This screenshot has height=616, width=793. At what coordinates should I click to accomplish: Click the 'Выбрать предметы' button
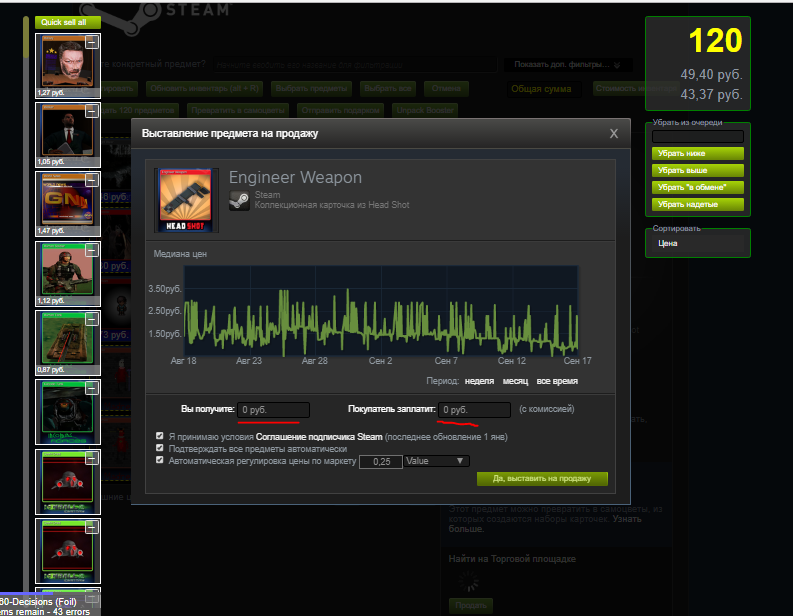(x=312, y=89)
